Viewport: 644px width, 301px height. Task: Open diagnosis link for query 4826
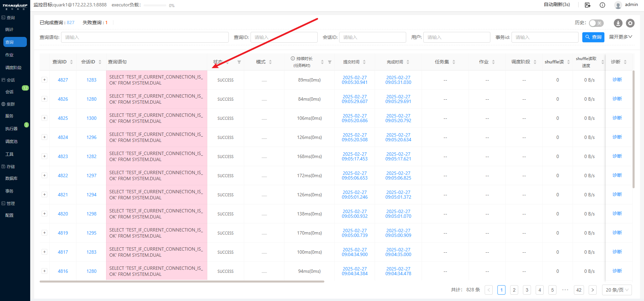[x=617, y=99]
